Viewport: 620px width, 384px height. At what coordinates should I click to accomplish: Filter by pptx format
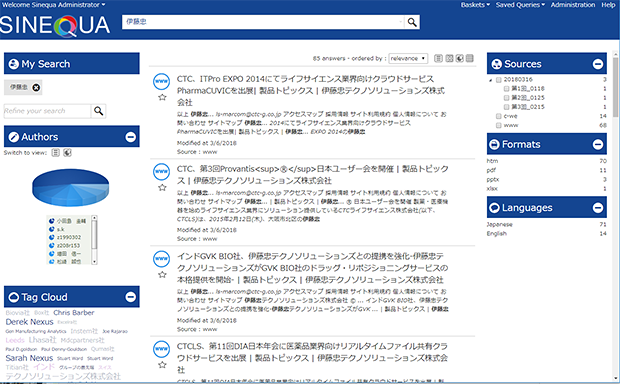tap(493, 180)
